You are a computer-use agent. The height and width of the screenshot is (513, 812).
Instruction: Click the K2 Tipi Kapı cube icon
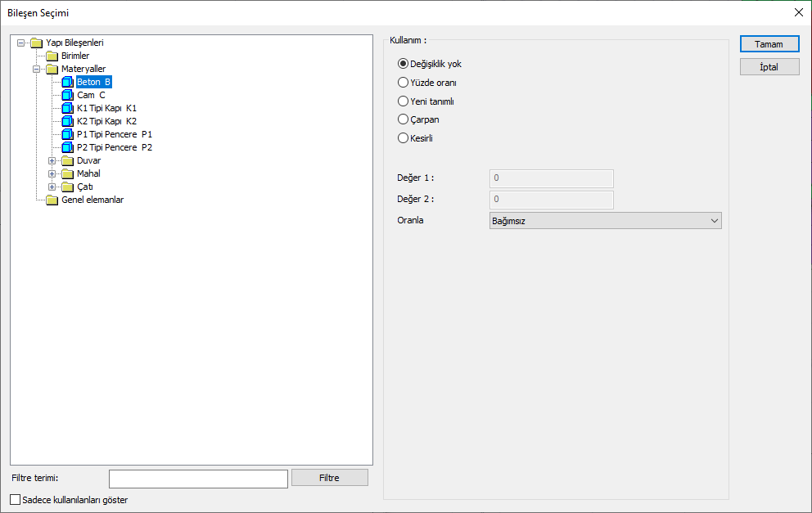tap(67, 121)
